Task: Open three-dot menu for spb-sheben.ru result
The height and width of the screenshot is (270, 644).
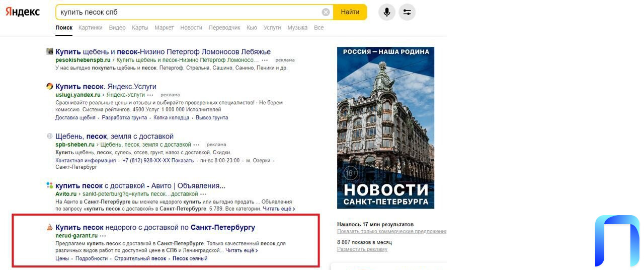Action: pyautogui.click(x=197, y=145)
